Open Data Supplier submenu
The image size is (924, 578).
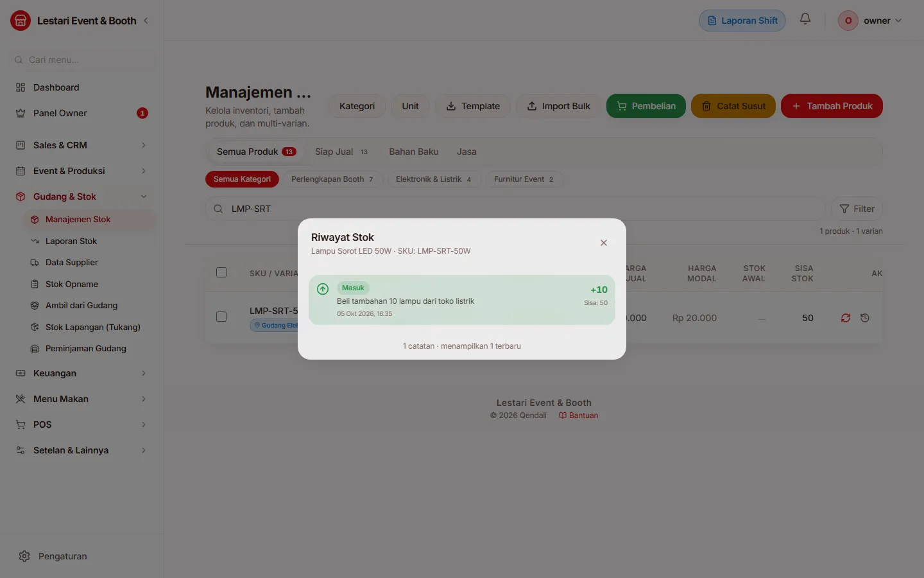[89, 262]
